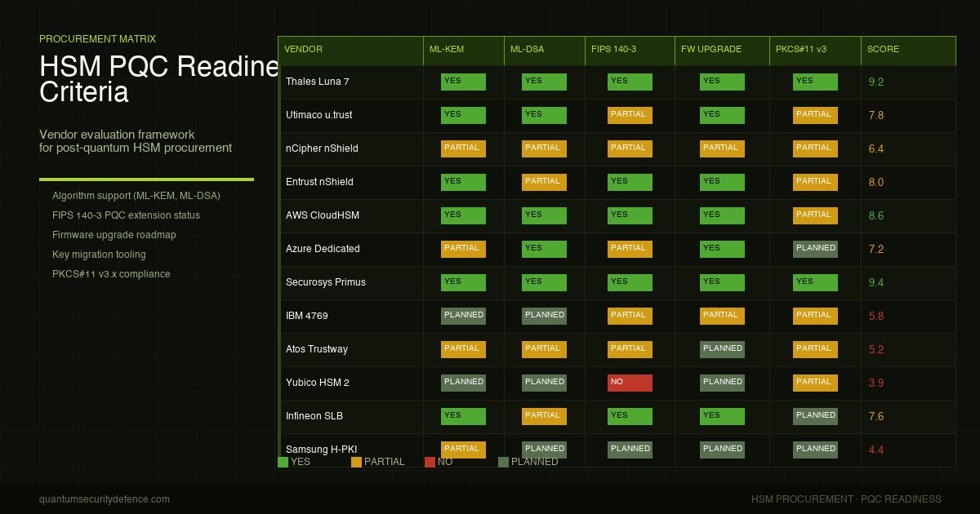Select the Thales Luna 7 vendor row

click(x=617, y=82)
